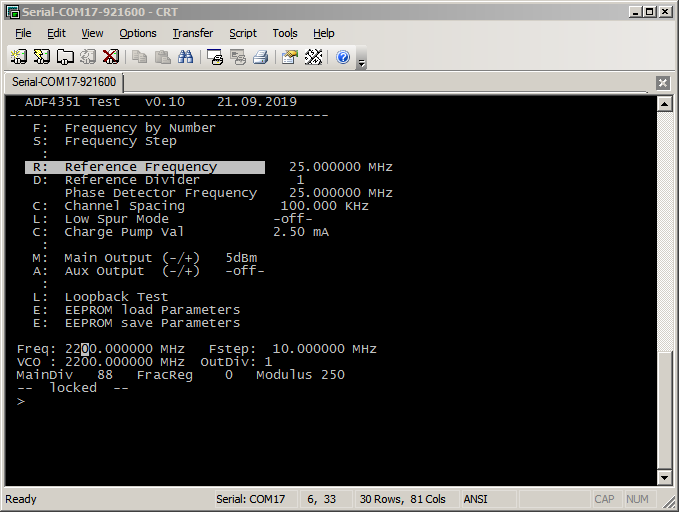Click 'Fstep: 10.000000 MHz' value
This screenshot has width=679, height=512.
293,349
